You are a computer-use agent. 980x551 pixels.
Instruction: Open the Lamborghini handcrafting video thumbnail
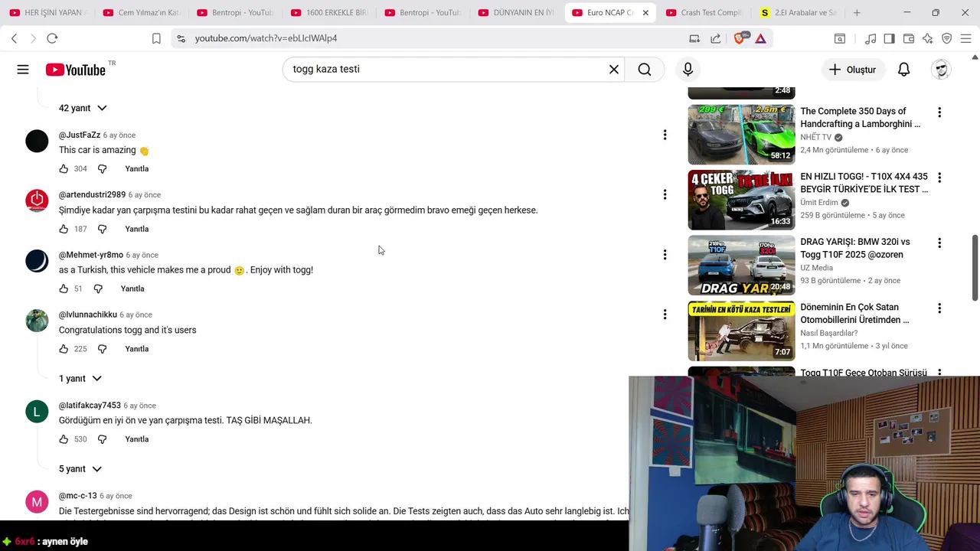coord(741,135)
